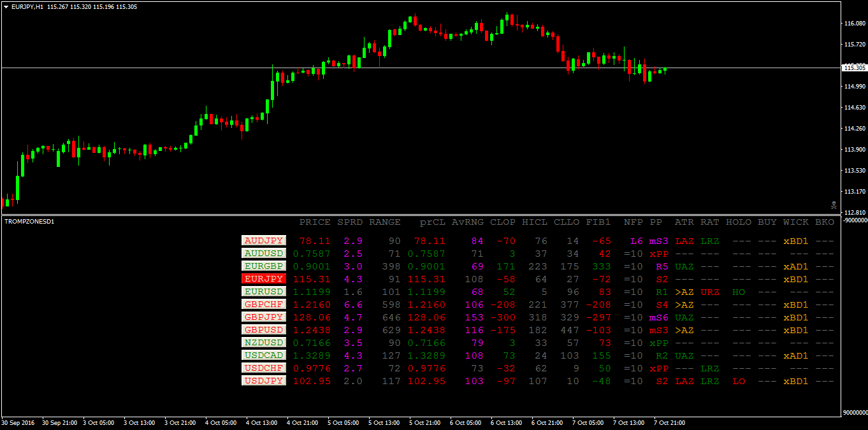This screenshot has height=430, width=868.
Task: Select the NZDUSD symbol button
Action: (x=264, y=343)
